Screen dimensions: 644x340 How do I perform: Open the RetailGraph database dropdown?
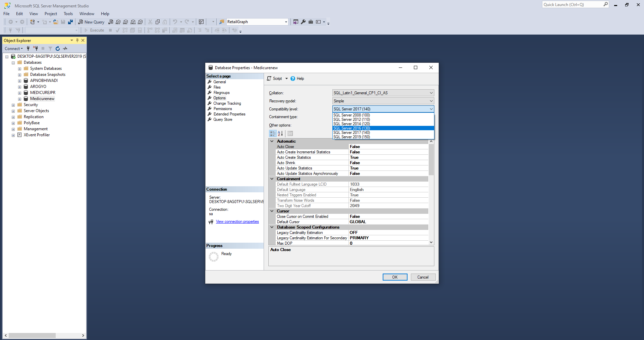tap(286, 22)
